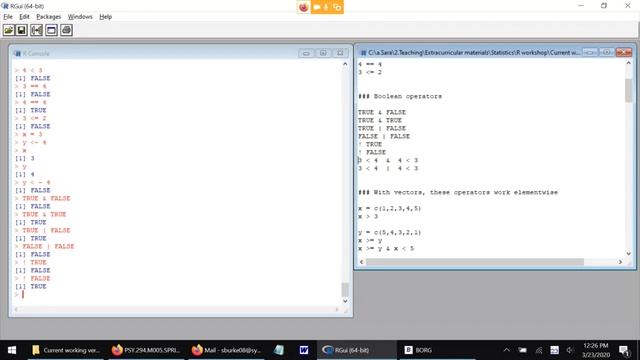Click the Open script toolbar icon
Screen dimensions: 640x360
tap(9, 30)
